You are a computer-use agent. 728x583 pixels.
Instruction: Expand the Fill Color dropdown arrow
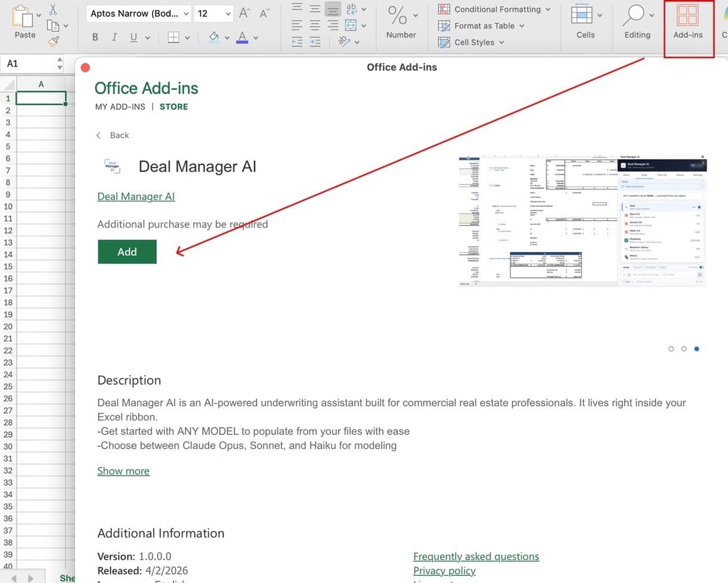[x=227, y=38]
